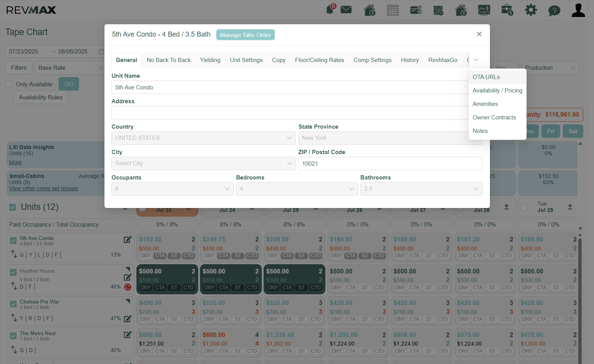Open the notifications bell icon
The width and height of the screenshot is (594, 364).
pyautogui.click(x=330, y=10)
